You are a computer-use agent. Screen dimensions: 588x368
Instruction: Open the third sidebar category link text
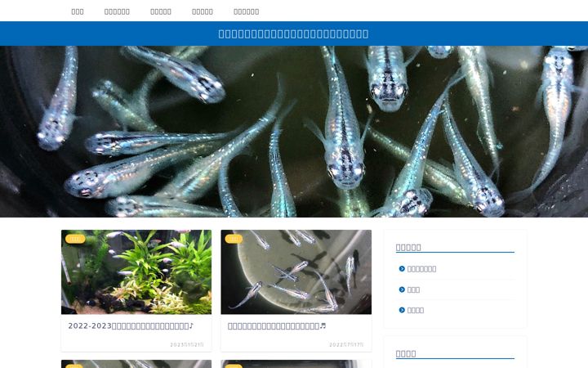(416, 310)
